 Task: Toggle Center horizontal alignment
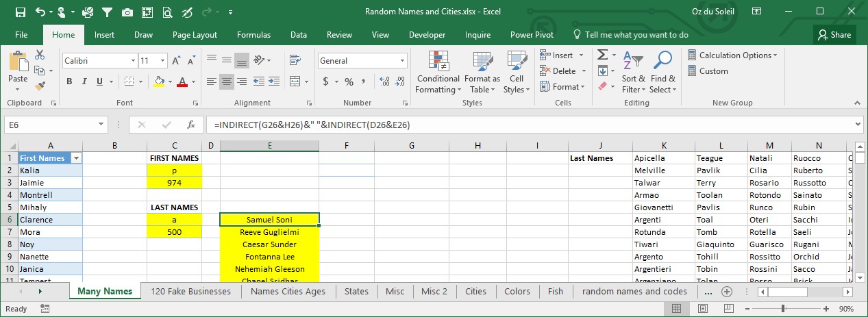227,82
